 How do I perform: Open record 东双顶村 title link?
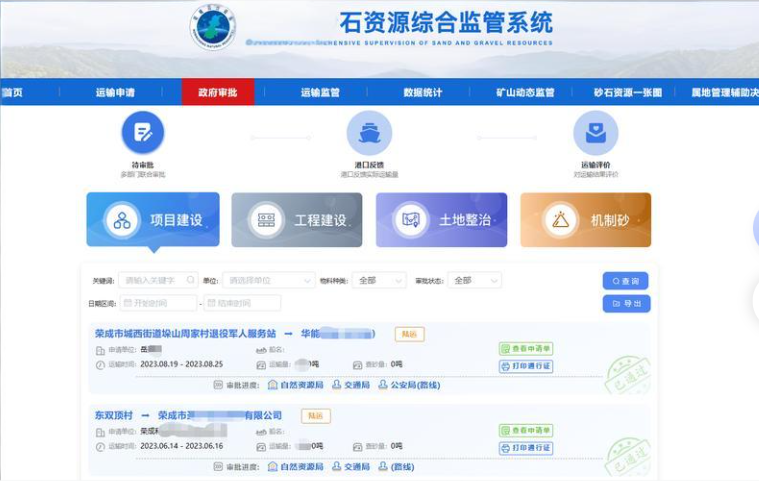(114, 415)
